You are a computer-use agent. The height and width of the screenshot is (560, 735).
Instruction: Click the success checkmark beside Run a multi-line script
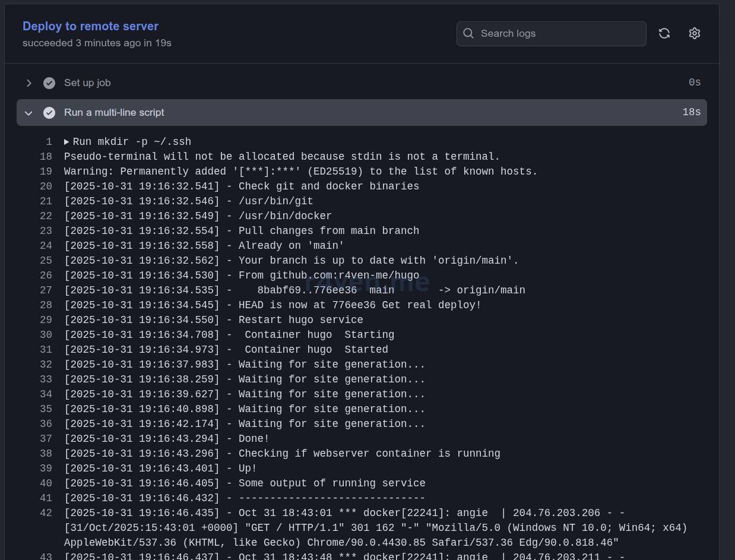[49, 113]
